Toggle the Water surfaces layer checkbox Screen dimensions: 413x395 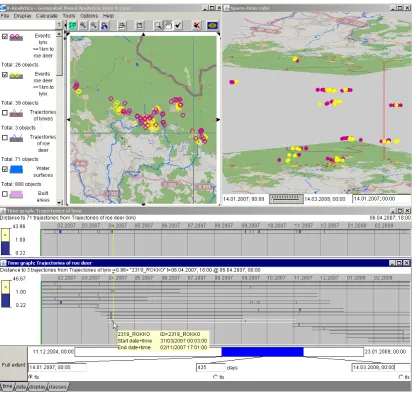tap(5, 169)
